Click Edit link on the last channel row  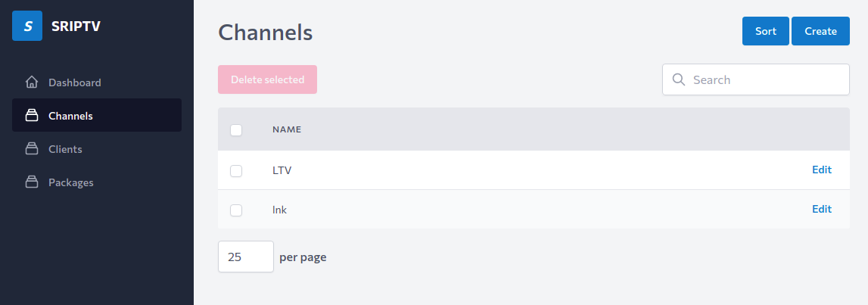(x=821, y=209)
